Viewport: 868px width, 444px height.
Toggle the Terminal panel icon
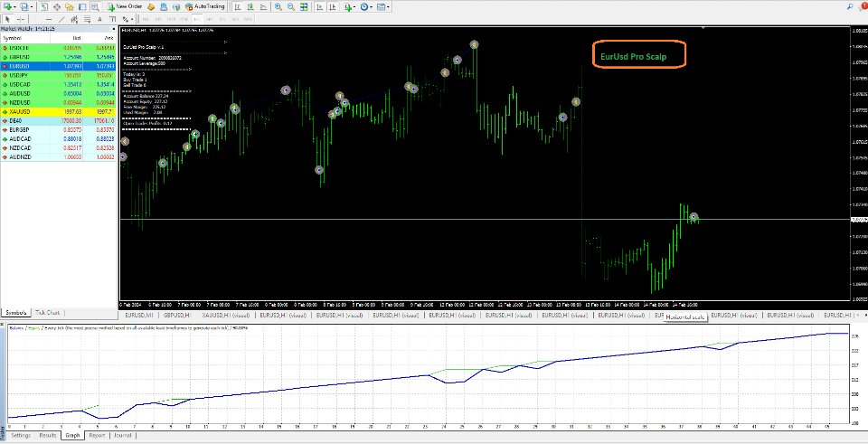point(82,6)
